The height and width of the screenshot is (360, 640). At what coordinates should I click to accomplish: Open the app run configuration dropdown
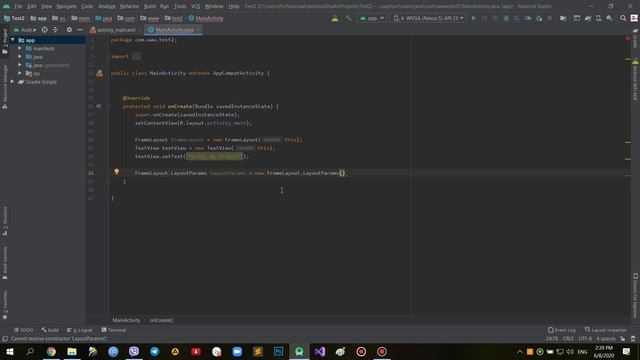pos(371,18)
